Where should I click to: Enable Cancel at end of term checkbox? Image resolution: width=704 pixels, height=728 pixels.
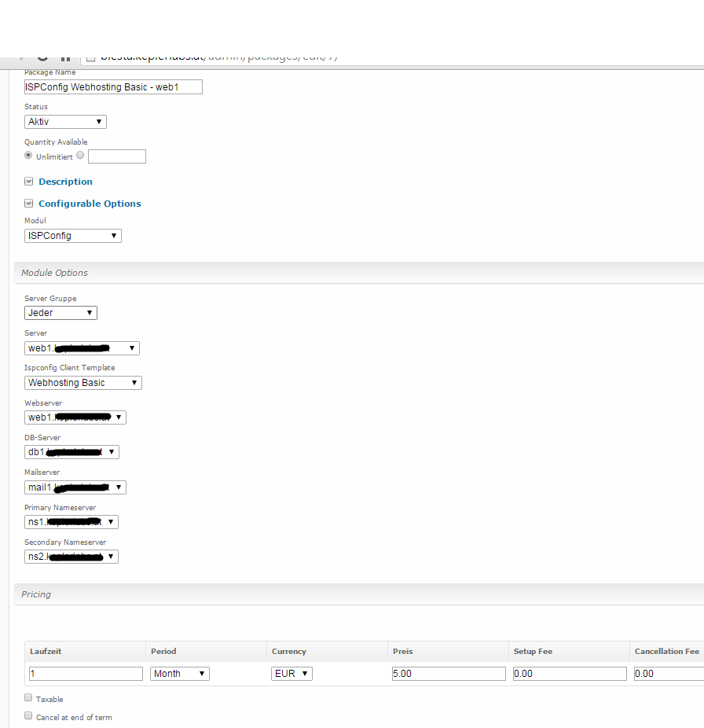pyautogui.click(x=28, y=716)
